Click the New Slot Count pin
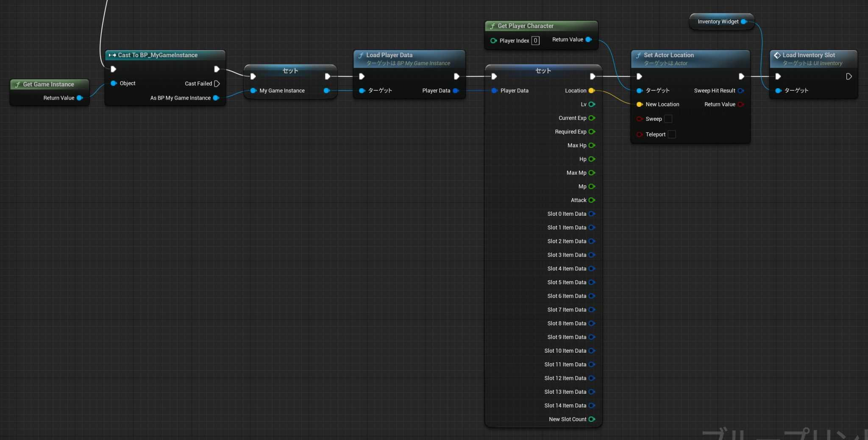 pos(592,419)
